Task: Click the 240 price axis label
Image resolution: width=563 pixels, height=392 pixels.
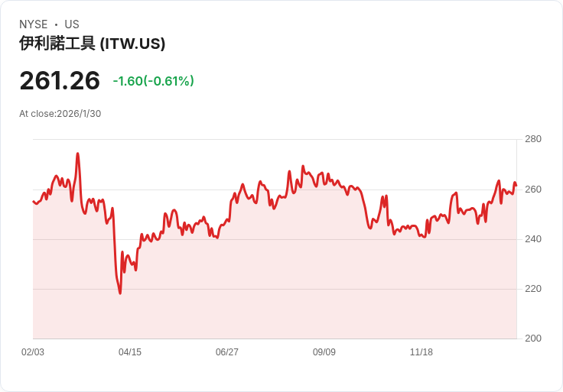Action: point(533,239)
